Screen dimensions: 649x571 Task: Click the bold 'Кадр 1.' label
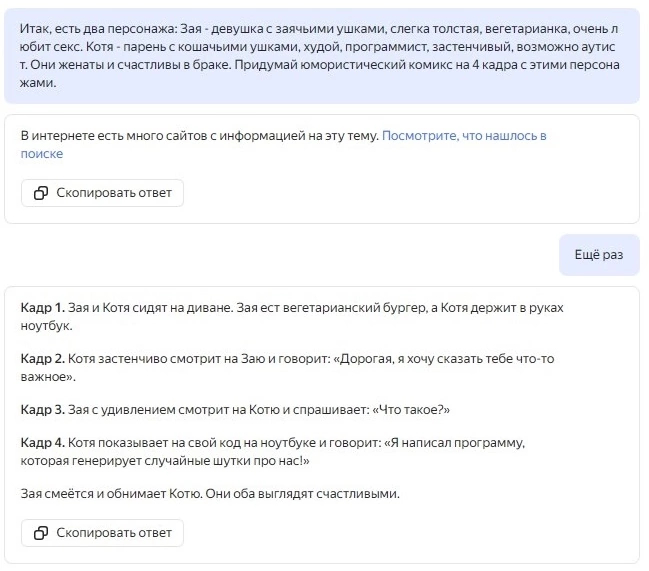coord(43,308)
